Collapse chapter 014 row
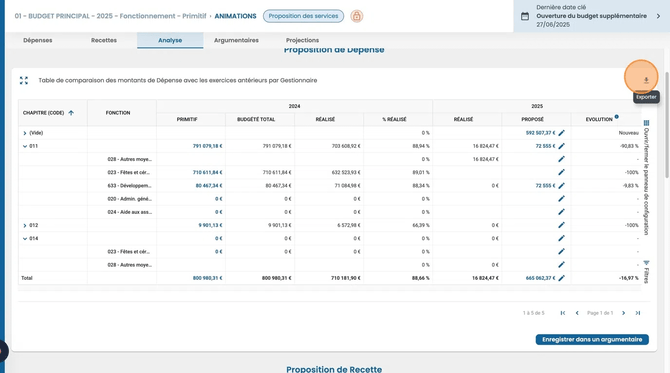 [25, 238]
